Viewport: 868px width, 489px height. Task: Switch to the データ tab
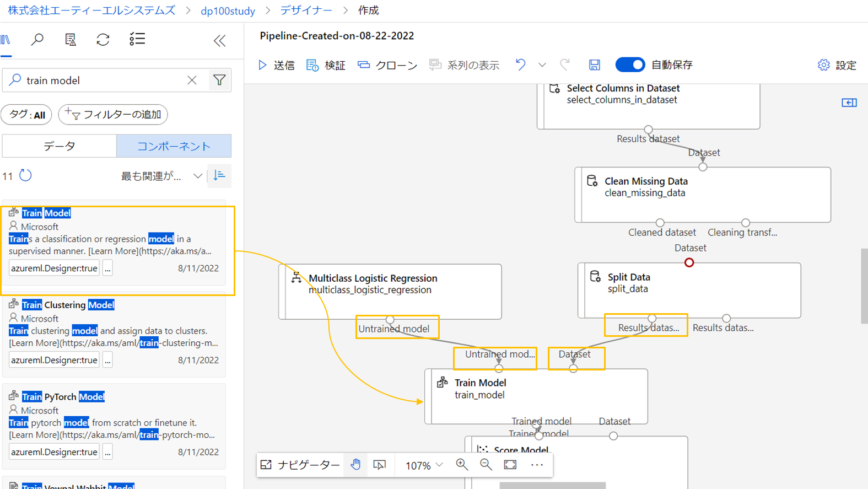pos(60,146)
